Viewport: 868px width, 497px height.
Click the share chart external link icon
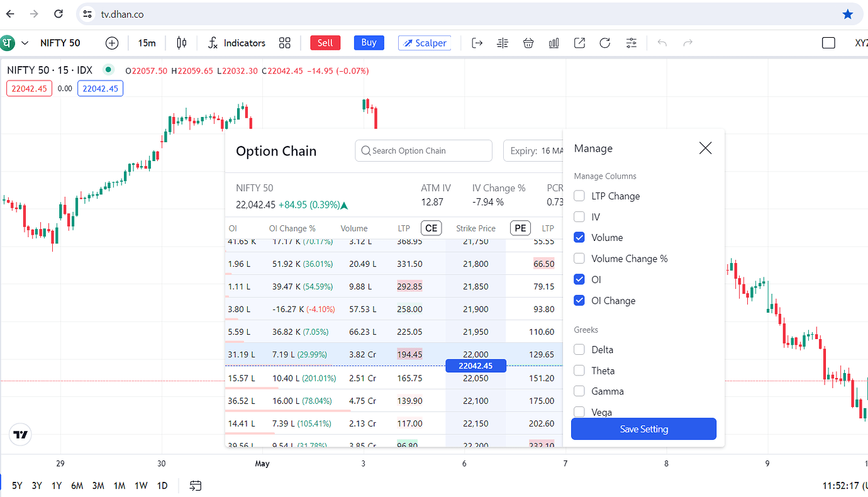point(579,43)
